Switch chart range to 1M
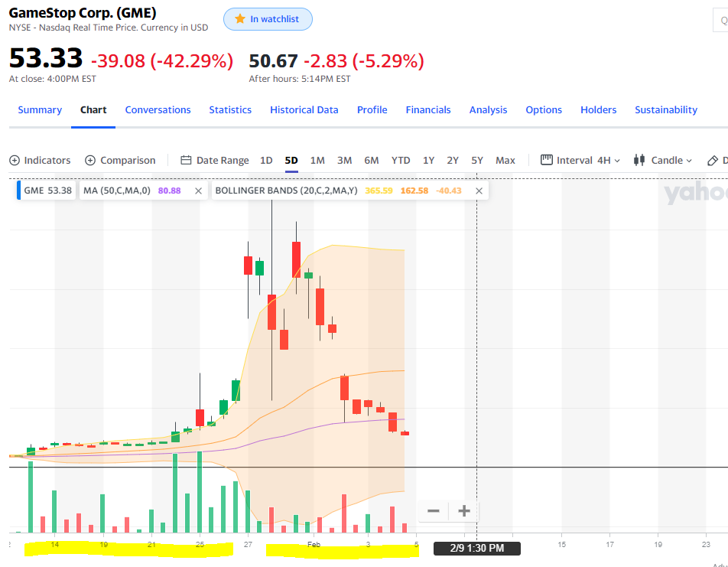Viewport: 728px width, 567px height. click(x=317, y=161)
